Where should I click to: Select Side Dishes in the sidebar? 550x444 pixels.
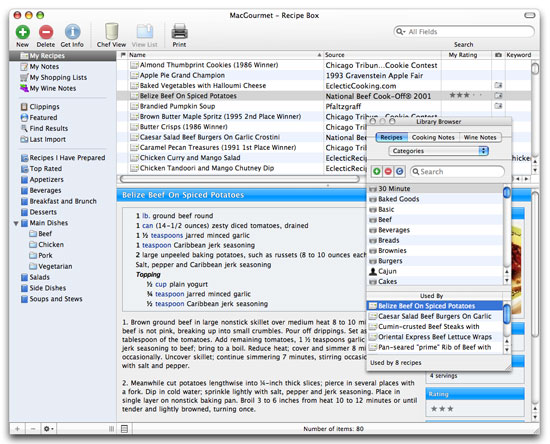[x=47, y=288]
